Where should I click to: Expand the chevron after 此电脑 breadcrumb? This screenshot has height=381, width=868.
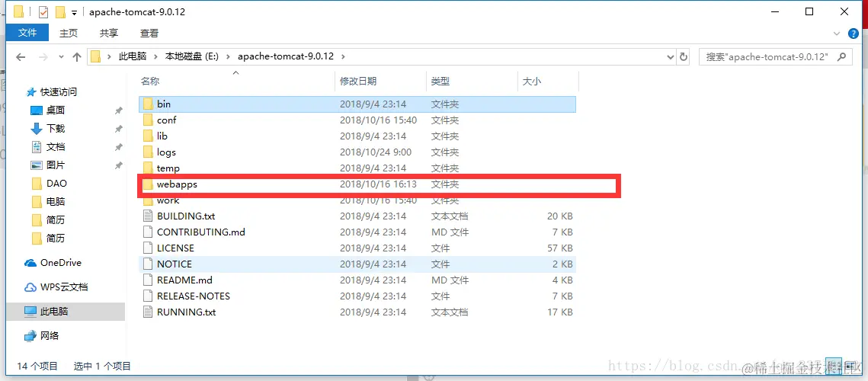(x=155, y=56)
